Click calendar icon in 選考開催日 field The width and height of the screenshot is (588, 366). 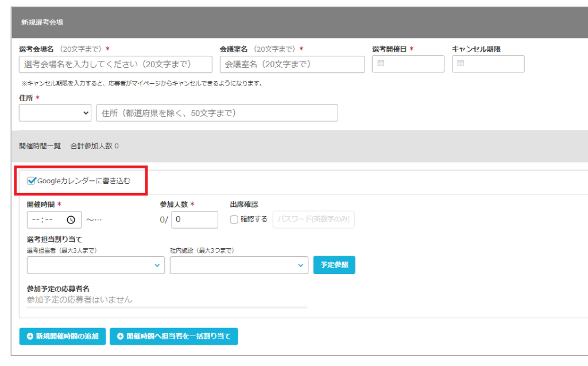pyautogui.click(x=381, y=64)
